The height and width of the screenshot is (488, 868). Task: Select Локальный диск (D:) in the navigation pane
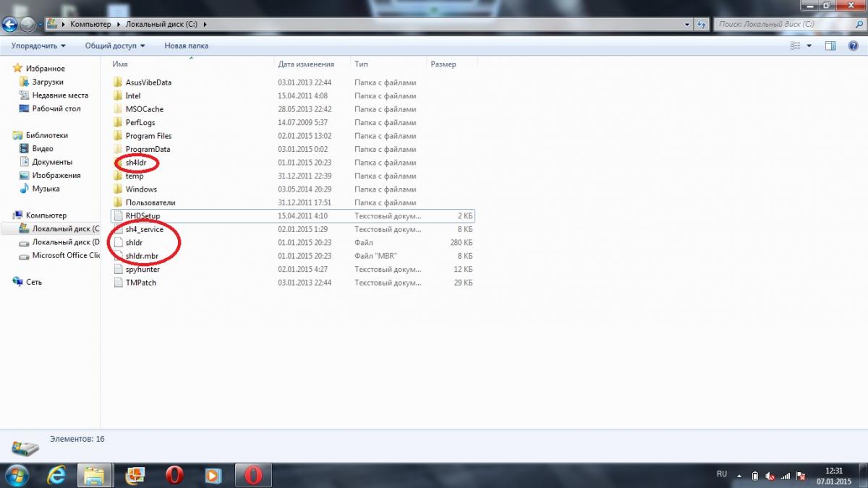click(66, 242)
